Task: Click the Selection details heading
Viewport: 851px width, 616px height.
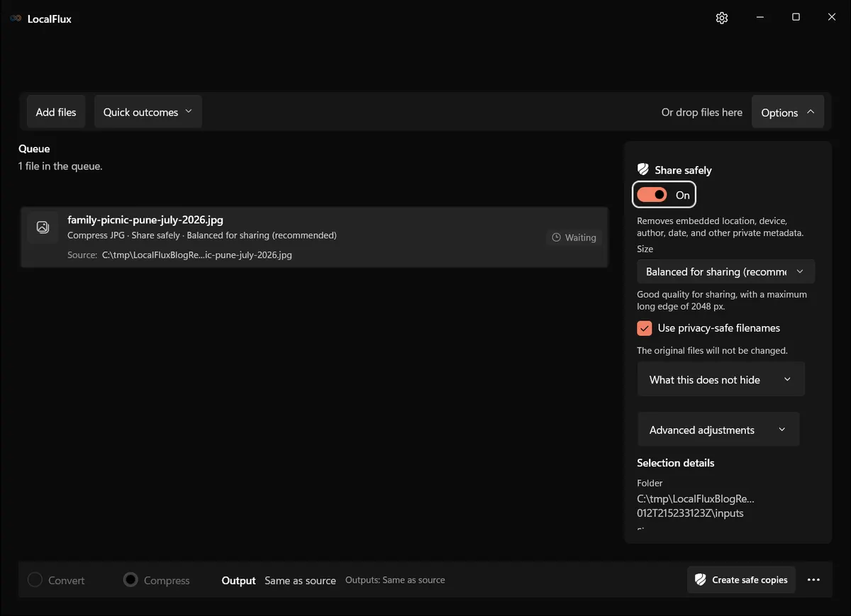Action: click(676, 463)
